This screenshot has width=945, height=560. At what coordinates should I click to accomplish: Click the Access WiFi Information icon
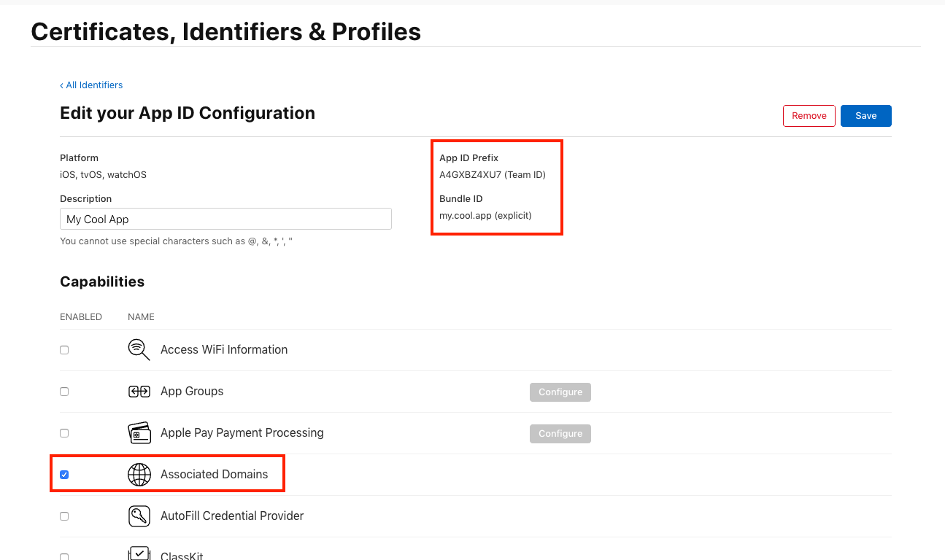click(139, 349)
